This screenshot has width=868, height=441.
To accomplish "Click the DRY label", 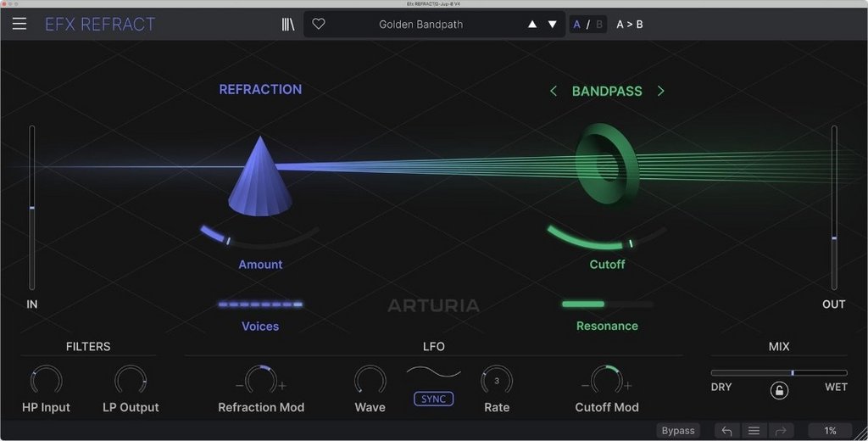I will 721,387.
